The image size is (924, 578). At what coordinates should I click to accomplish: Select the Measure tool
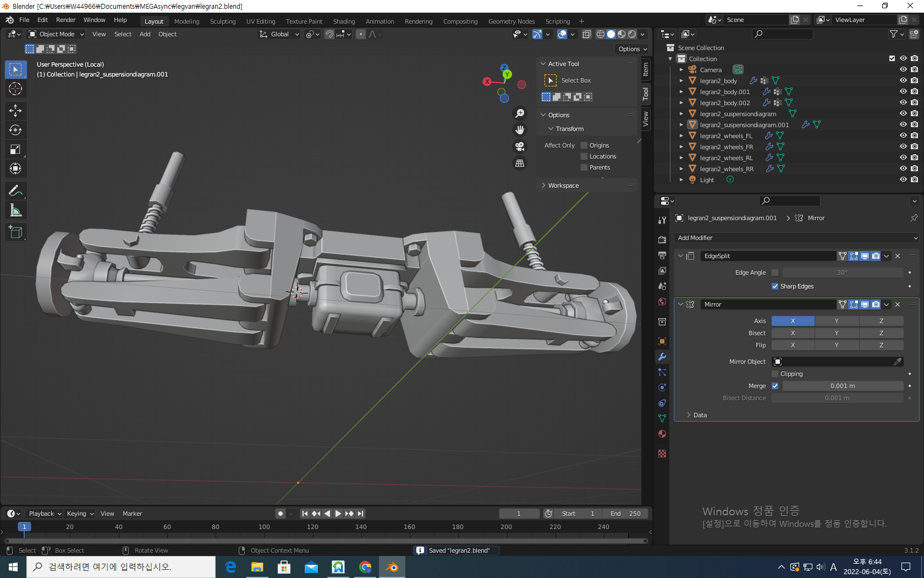point(15,211)
